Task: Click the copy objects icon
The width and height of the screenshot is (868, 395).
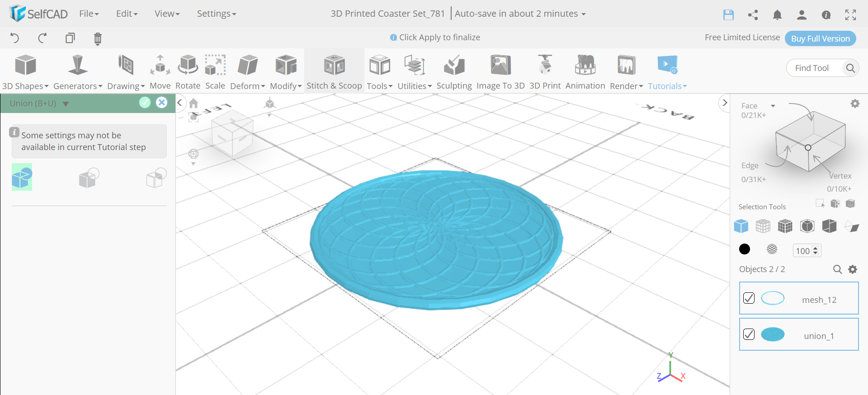Action: point(70,38)
